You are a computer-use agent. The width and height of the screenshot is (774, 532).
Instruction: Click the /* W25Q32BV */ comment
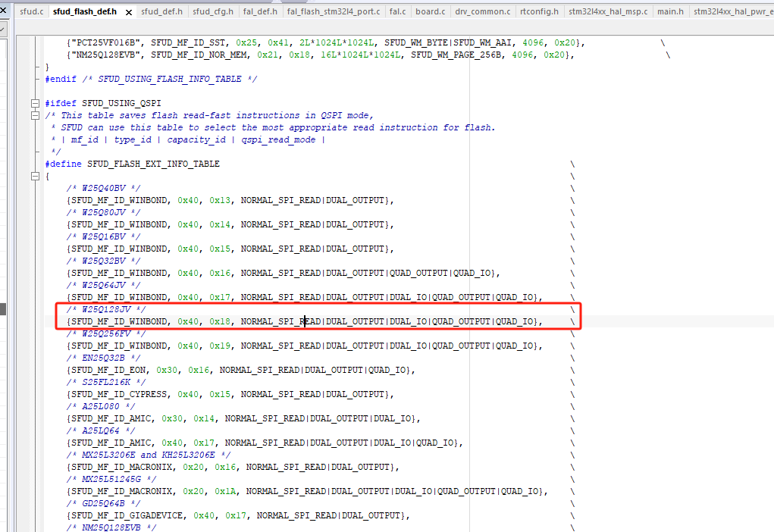pos(104,261)
